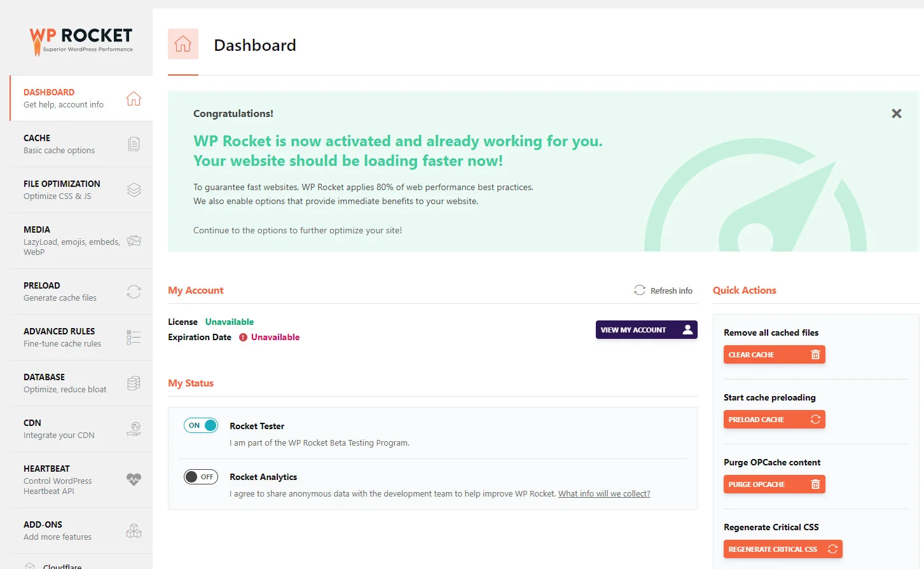Image resolution: width=924 pixels, height=569 pixels.
Task: Open 'What info will we collect?' link
Action: point(604,494)
